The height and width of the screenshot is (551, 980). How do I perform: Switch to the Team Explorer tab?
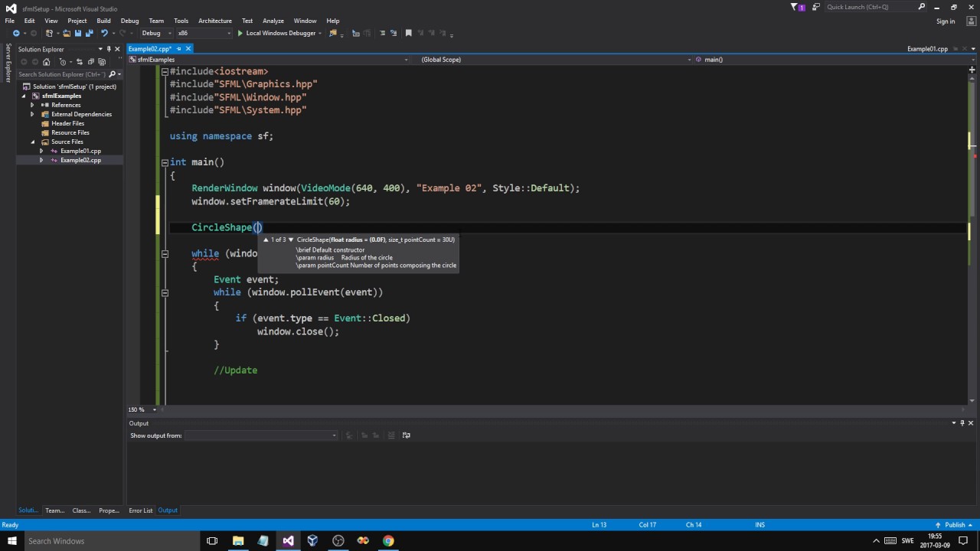(54, 510)
